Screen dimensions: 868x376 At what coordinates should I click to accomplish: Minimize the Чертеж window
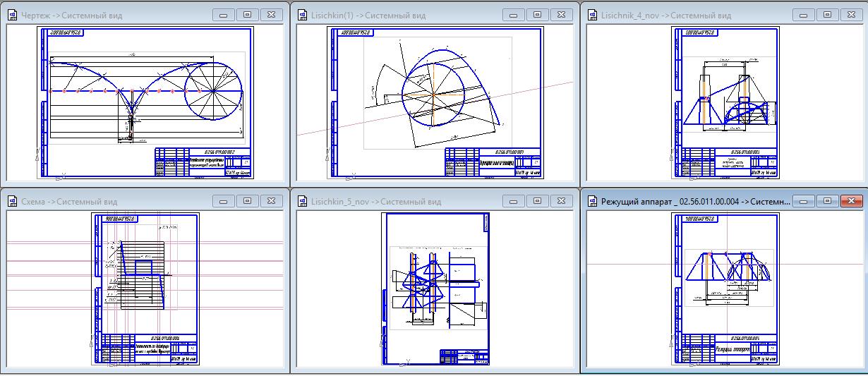pos(224,15)
